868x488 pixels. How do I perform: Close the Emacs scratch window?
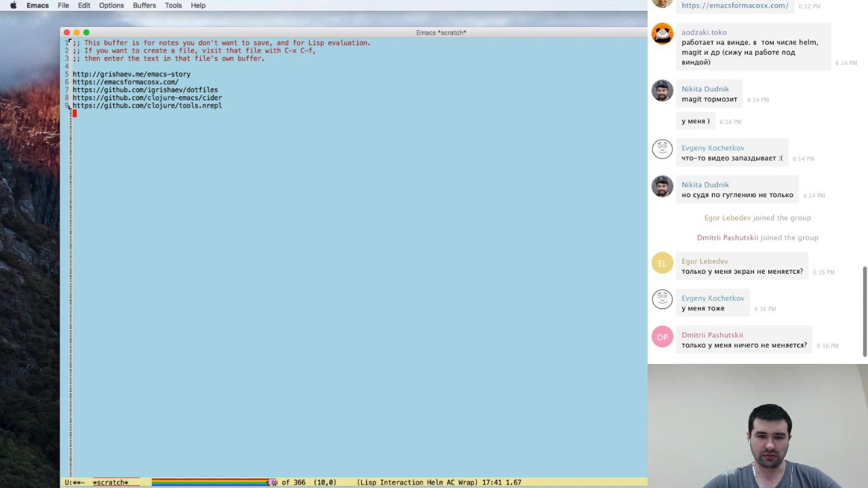point(66,33)
